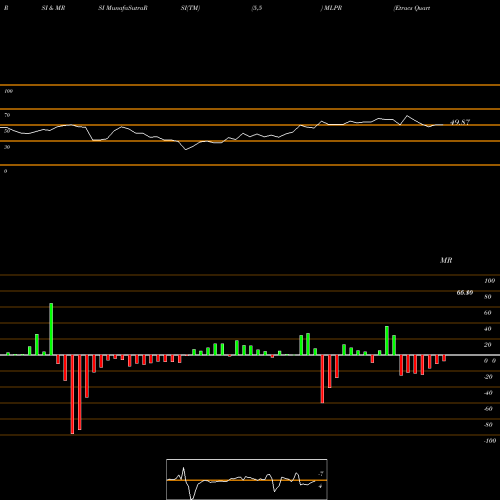The width and height of the screenshot is (500, 500).
Task: Select the ') MLPR' symbol label
Action: point(331,8)
